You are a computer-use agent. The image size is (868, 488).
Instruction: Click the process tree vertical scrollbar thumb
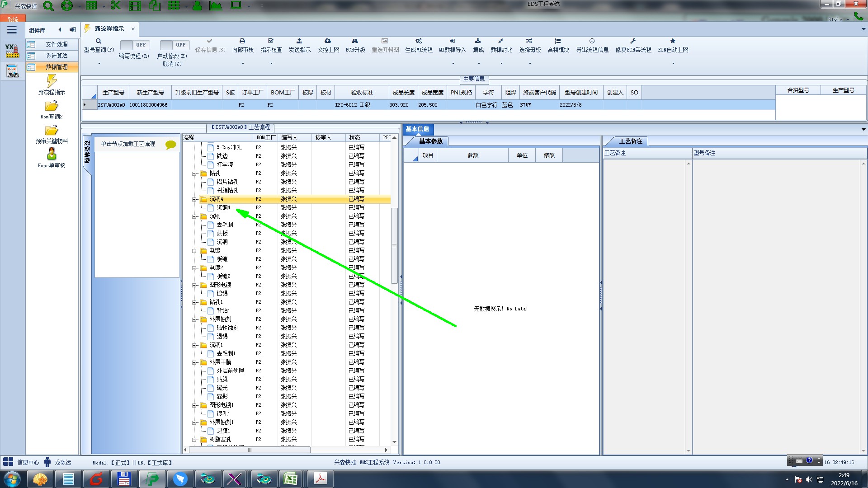[x=394, y=246]
